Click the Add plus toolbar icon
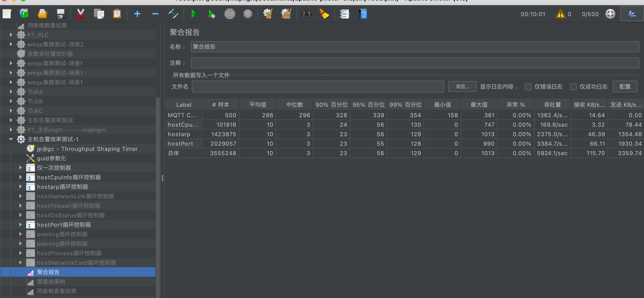 (137, 14)
